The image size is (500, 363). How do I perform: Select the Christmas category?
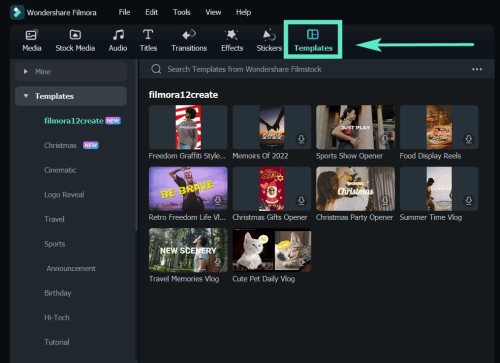[x=60, y=145]
